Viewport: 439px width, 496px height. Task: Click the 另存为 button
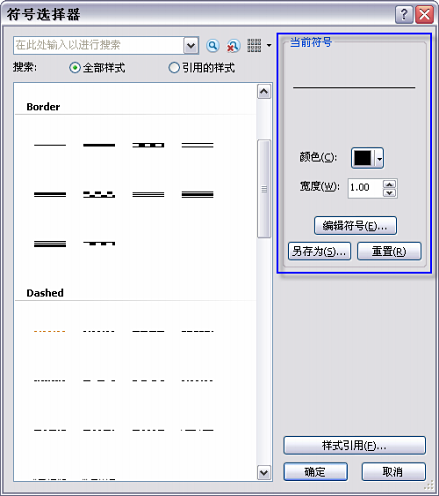coord(319,251)
